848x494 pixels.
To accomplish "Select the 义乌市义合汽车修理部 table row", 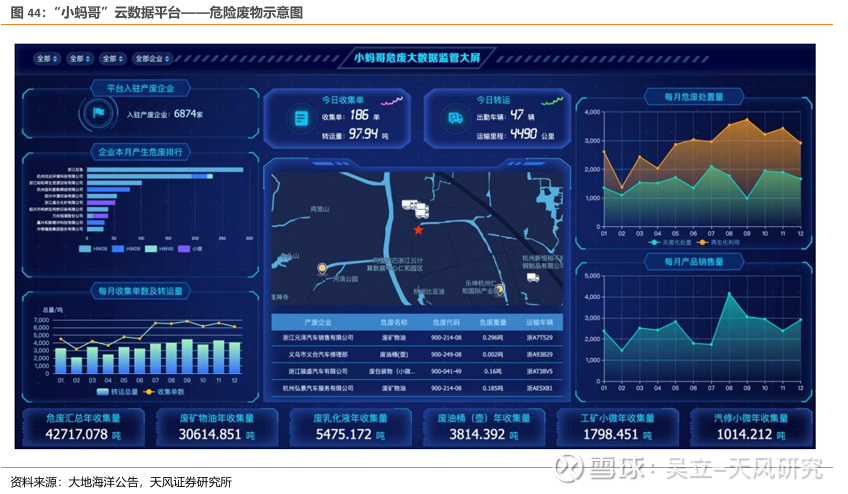I will (x=417, y=354).
